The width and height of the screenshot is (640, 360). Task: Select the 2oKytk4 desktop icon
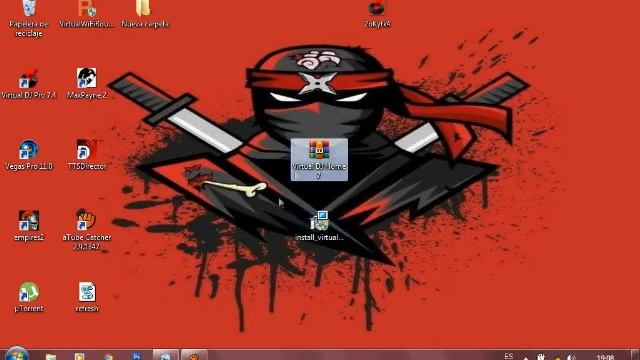click(377, 14)
